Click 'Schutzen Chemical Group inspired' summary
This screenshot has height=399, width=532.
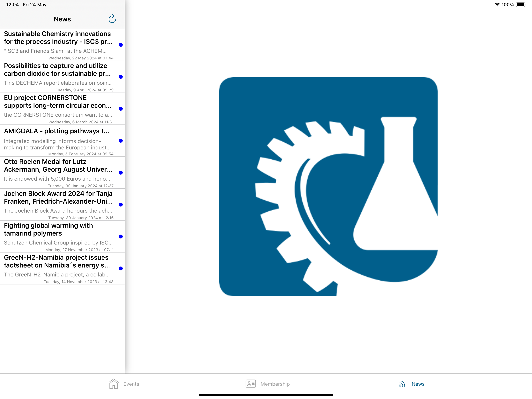coord(58,243)
